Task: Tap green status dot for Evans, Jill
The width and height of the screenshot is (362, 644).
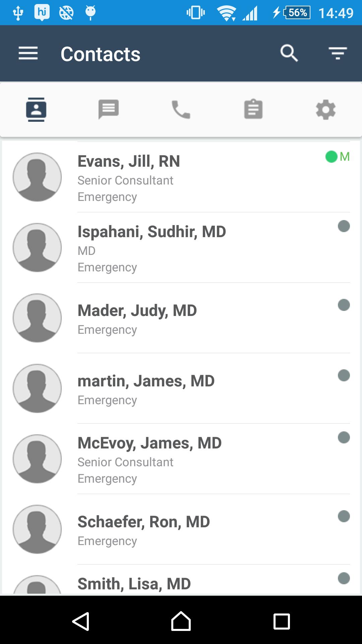Action: click(331, 157)
